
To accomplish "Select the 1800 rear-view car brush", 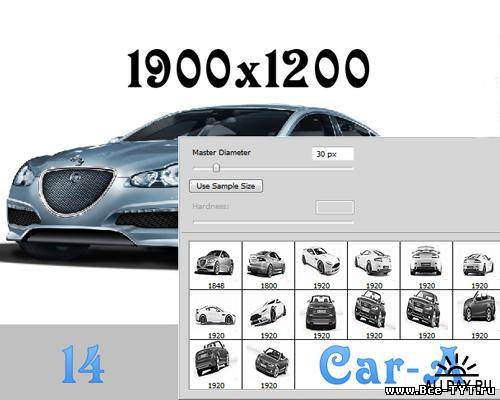I will (x=268, y=265).
